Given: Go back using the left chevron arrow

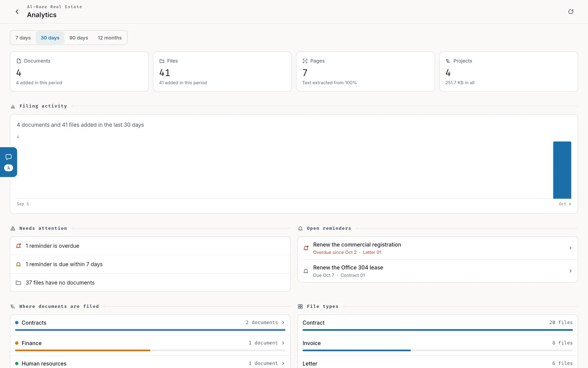Looking at the screenshot, I should click(x=17, y=11).
